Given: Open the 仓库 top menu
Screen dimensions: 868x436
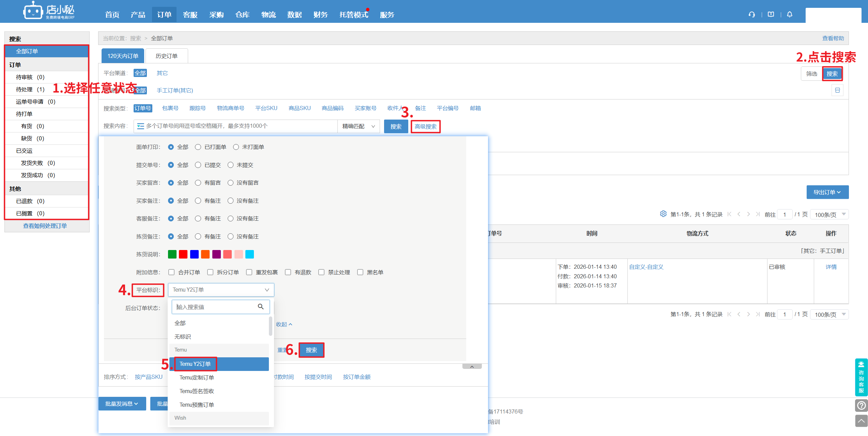Looking at the screenshot, I should click(242, 15).
